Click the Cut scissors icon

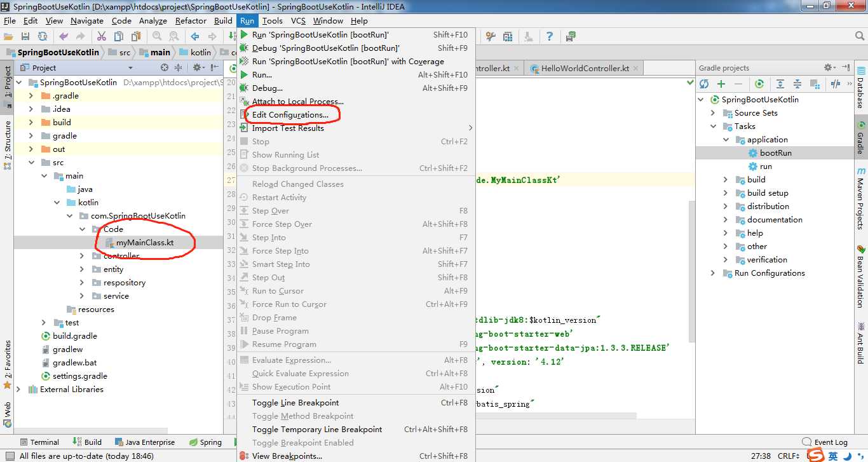pyautogui.click(x=102, y=36)
